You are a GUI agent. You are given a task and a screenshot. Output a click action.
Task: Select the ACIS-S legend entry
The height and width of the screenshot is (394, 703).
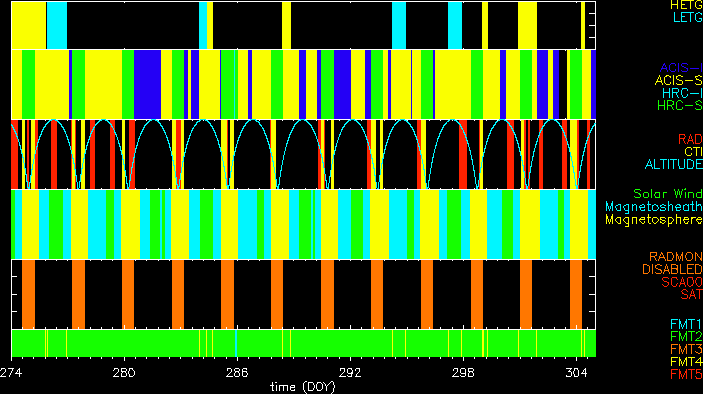pyautogui.click(x=679, y=81)
